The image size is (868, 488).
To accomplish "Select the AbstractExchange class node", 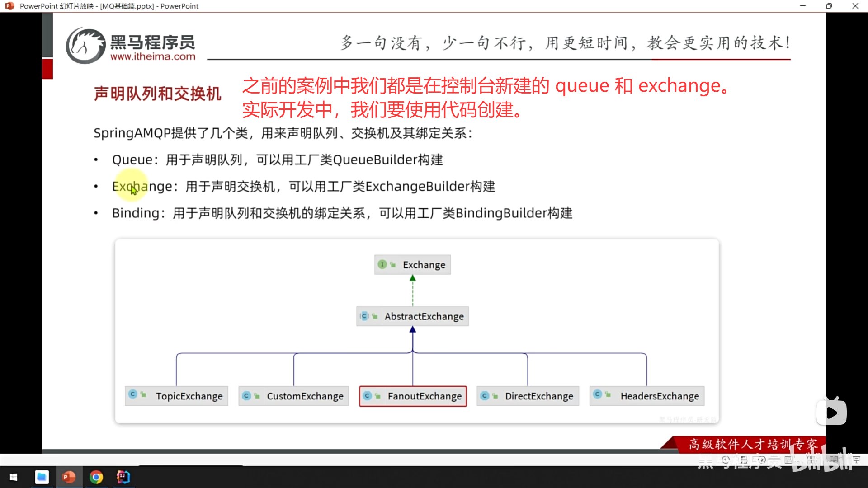I will click(x=412, y=316).
